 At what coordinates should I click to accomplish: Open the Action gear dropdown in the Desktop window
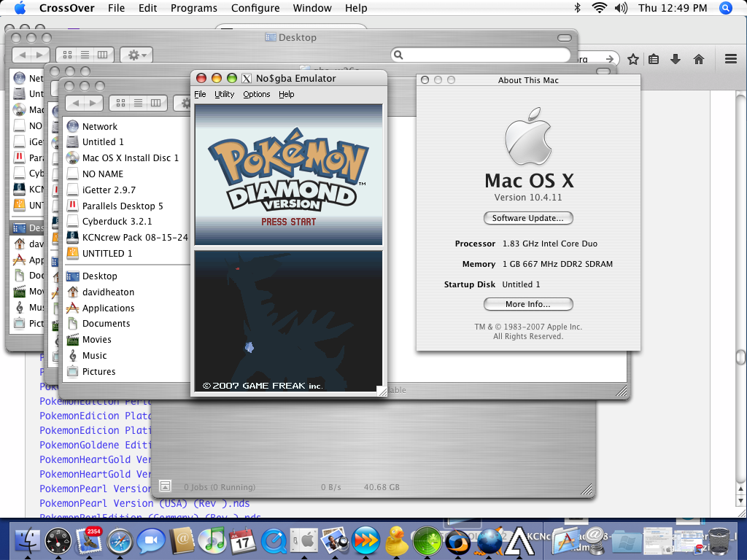pyautogui.click(x=136, y=55)
